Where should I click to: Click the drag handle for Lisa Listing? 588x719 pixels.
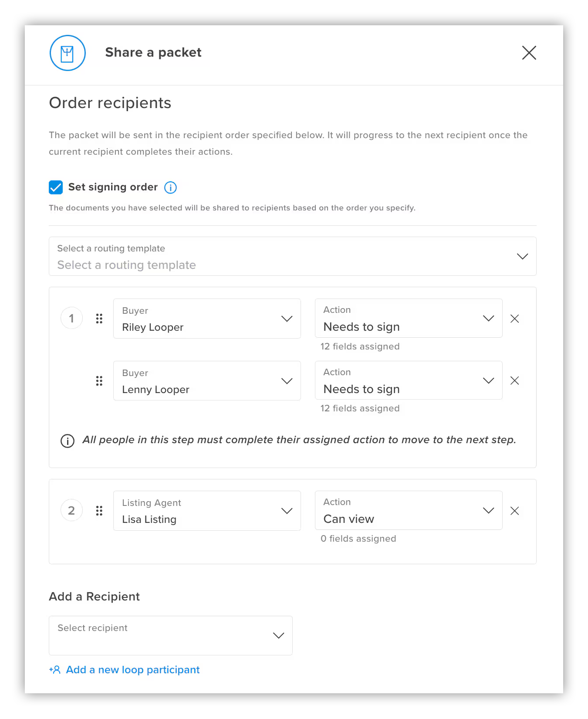coord(99,511)
